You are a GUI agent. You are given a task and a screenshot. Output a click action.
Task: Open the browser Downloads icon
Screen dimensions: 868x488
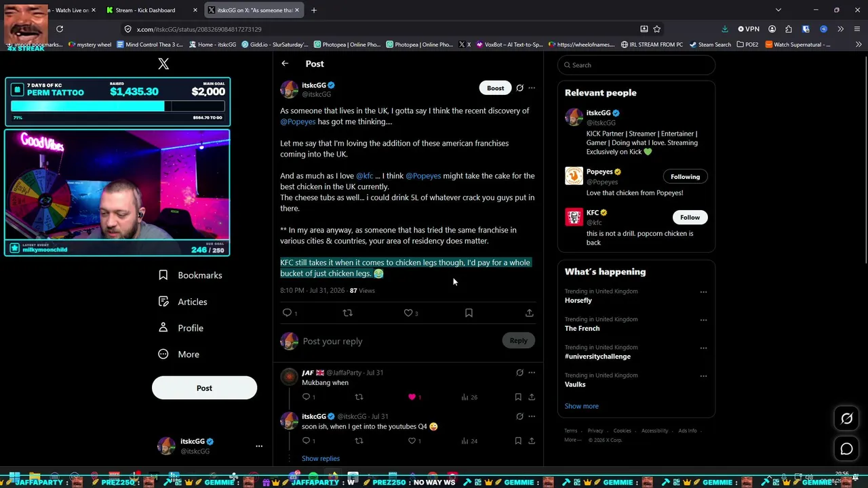pyautogui.click(x=724, y=29)
